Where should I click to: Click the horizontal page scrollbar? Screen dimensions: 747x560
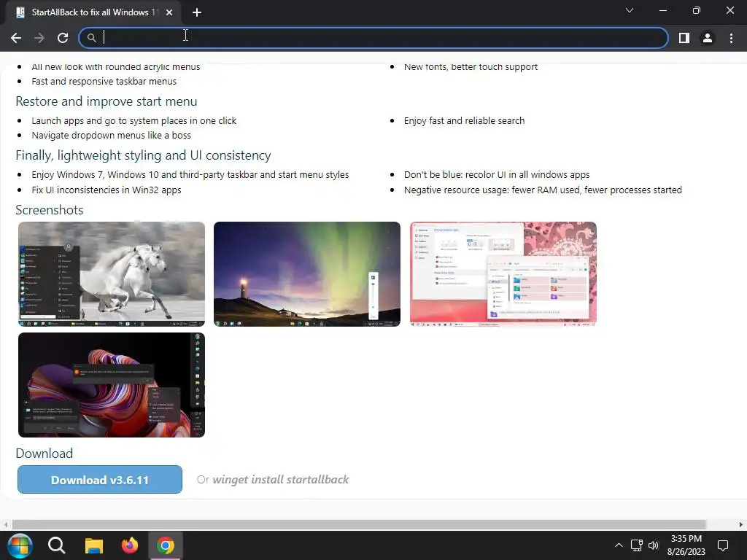click(x=359, y=524)
